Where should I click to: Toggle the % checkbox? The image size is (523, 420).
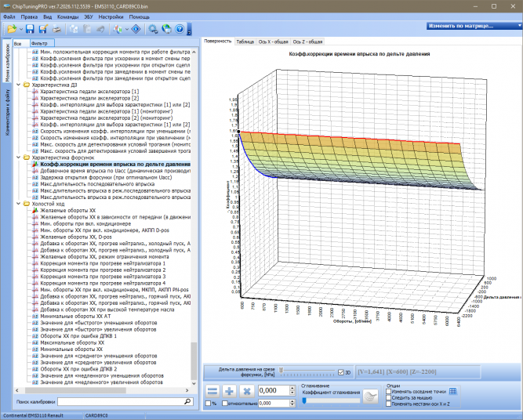(x=208, y=404)
